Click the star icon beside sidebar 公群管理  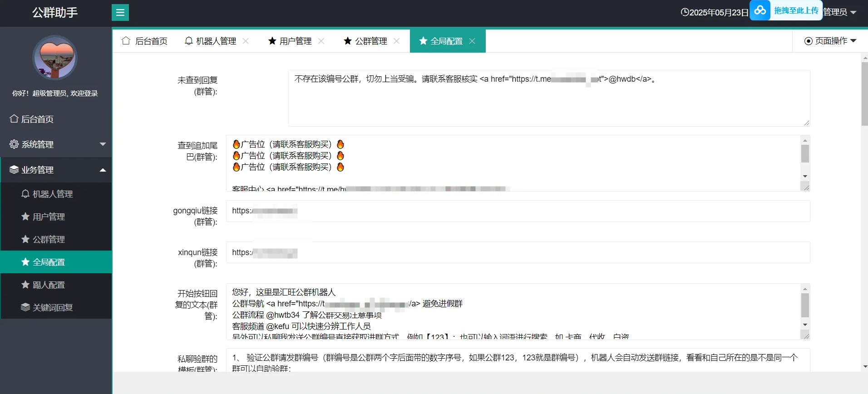pos(25,239)
